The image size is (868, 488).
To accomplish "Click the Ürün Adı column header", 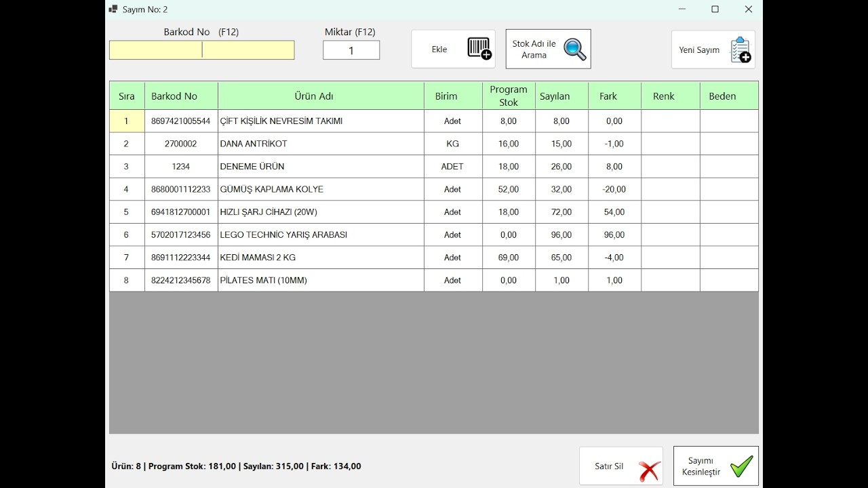I will [x=321, y=96].
